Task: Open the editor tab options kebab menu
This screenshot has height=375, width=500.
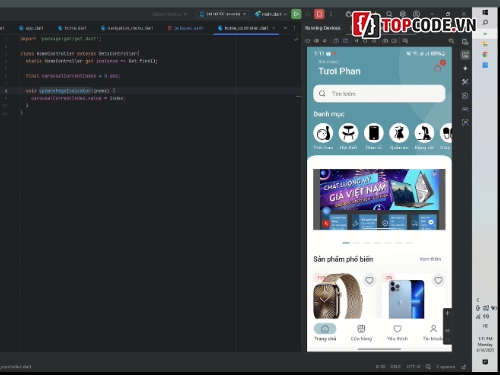Action: click(x=294, y=28)
